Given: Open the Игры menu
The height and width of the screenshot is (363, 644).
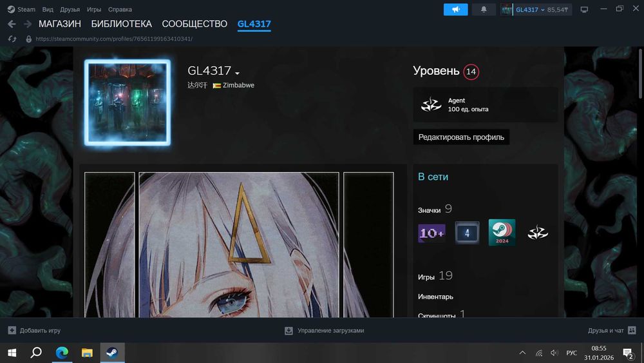Looking at the screenshot, I should (x=93, y=9).
